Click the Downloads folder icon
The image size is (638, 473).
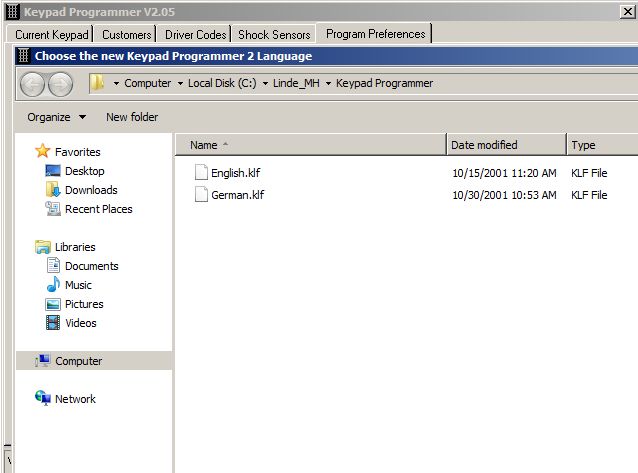(x=53, y=190)
